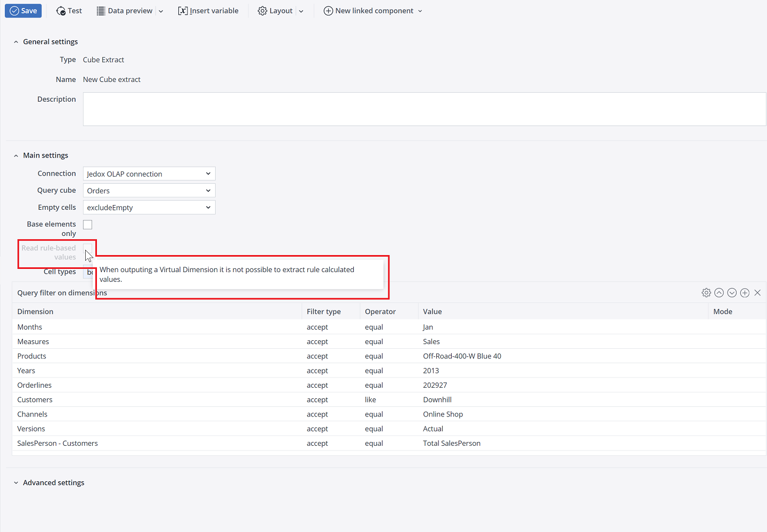The height and width of the screenshot is (532, 767).
Task: Select the Customers dimension row
Action: tap(35, 400)
